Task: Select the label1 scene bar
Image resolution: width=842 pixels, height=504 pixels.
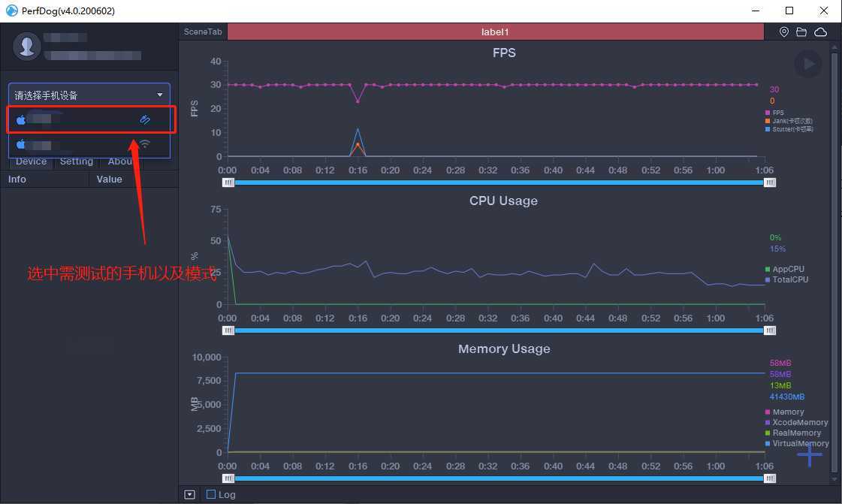Action: pyautogui.click(x=495, y=32)
